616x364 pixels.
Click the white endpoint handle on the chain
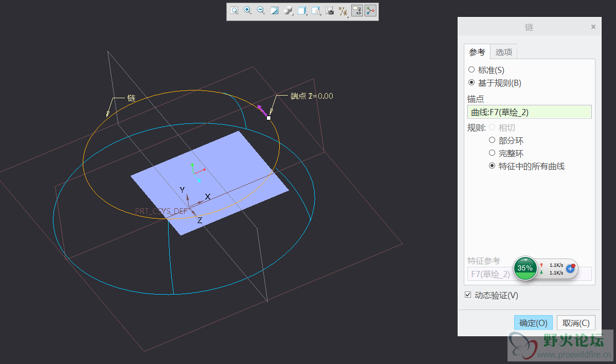coord(269,118)
